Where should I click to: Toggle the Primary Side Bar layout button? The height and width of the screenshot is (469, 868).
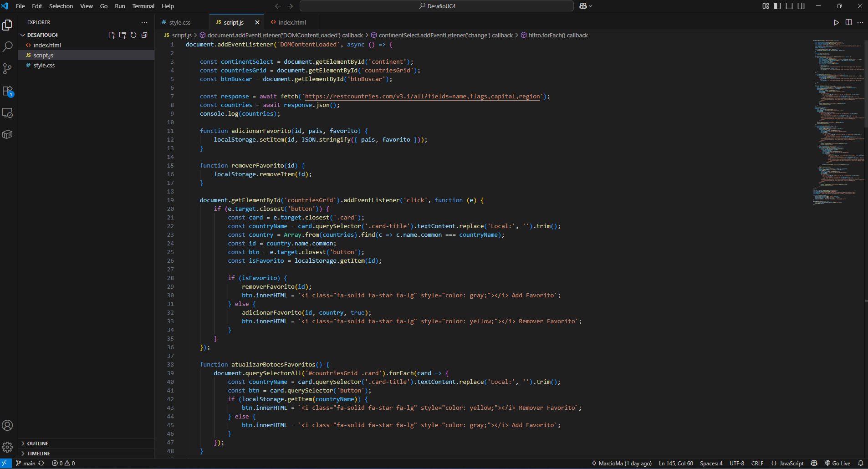(x=777, y=6)
